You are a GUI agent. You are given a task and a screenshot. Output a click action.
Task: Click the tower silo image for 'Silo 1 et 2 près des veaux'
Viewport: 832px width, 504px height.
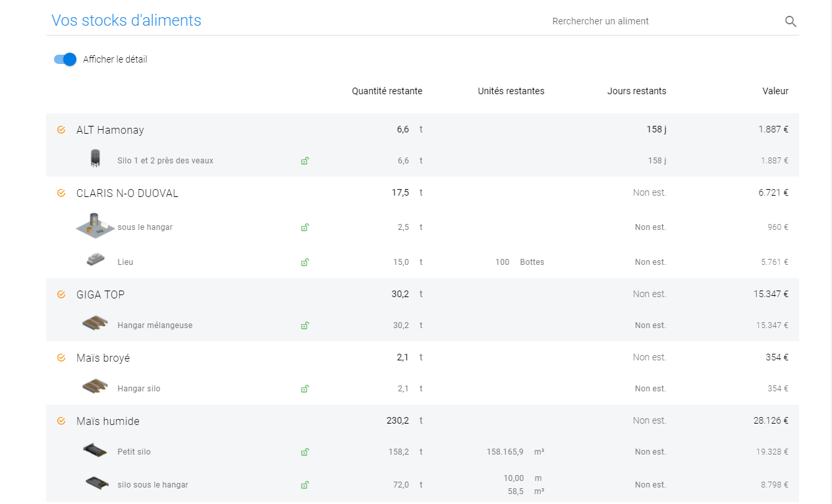click(x=96, y=159)
